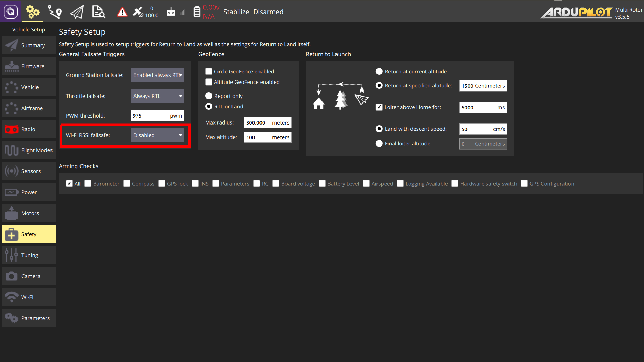Open the Camera setup page

pos(29,276)
